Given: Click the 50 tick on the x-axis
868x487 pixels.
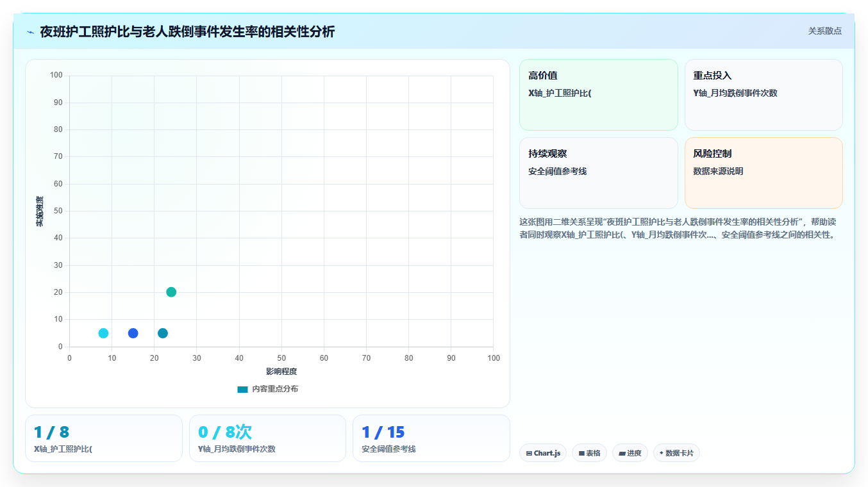Looking at the screenshot, I should pyautogui.click(x=281, y=358).
